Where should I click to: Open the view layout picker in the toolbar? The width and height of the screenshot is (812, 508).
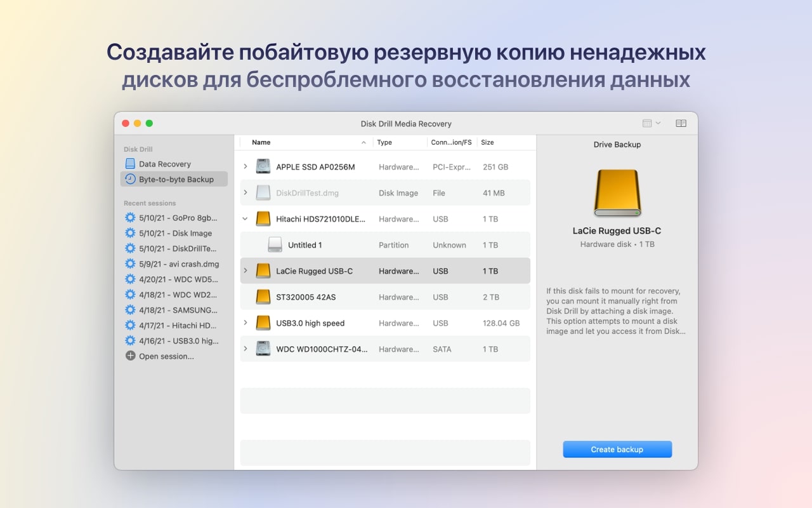pos(646,123)
